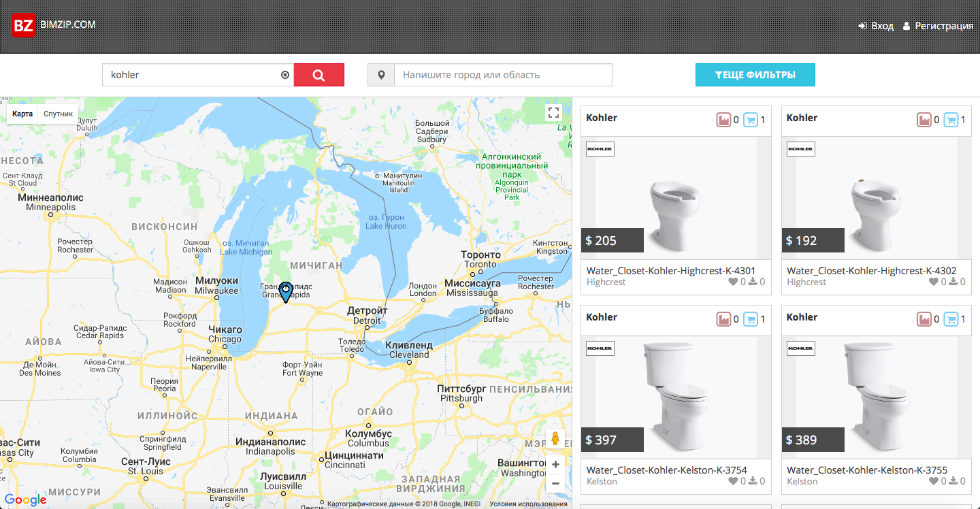980x509 pixels.
Task: Open the Регистрация sign-up link
Action: 938,26
